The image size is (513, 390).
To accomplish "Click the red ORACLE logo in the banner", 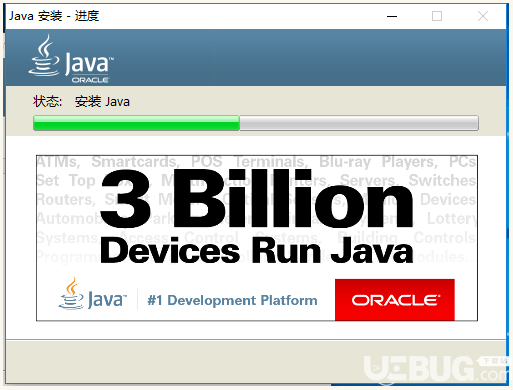I will pyautogui.click(x=395, y=300).
